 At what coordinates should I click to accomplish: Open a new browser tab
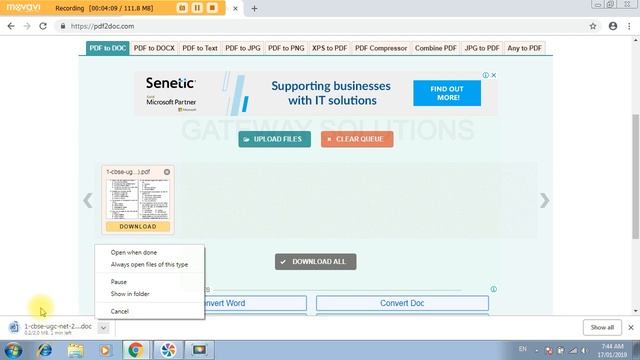(x=254, y=8)
